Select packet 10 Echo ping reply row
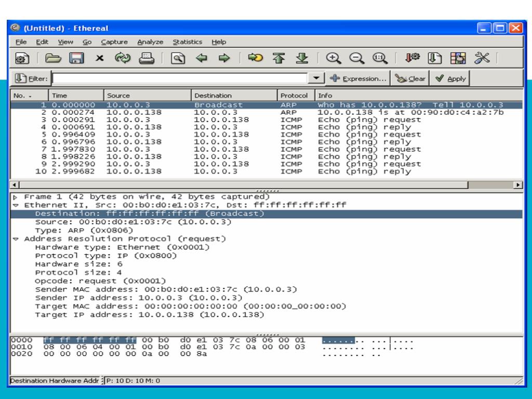The image size is (532, 399). [x=267, y=171]
